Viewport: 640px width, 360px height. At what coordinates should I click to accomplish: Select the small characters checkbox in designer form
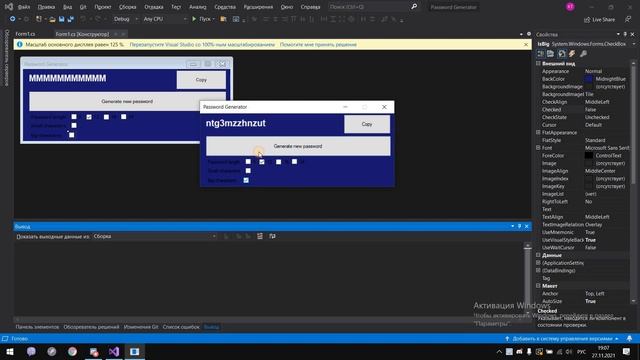(x=74, y=126)
